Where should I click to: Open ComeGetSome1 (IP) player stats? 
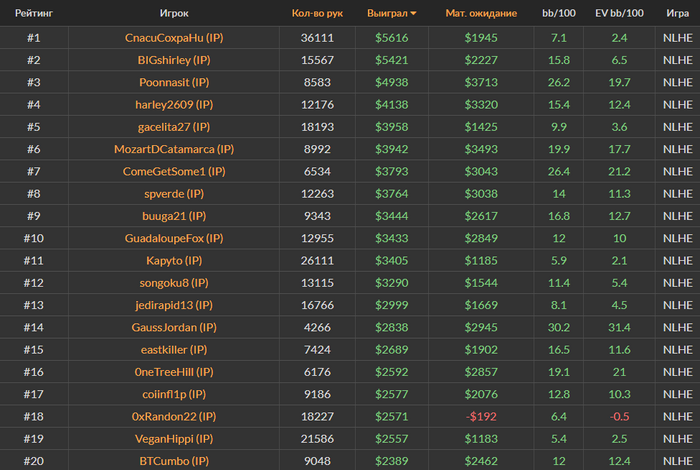pyautogui.click(x=174, y=172)
